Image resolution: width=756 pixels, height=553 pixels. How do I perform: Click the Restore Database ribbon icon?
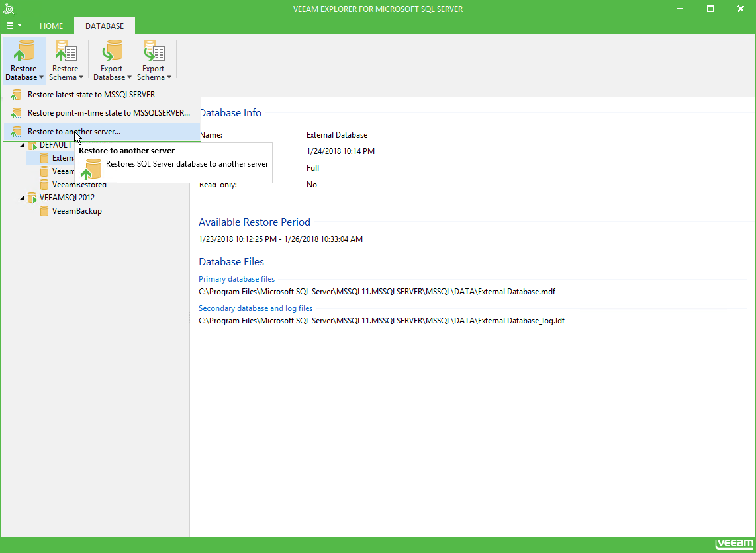[24, 51]
